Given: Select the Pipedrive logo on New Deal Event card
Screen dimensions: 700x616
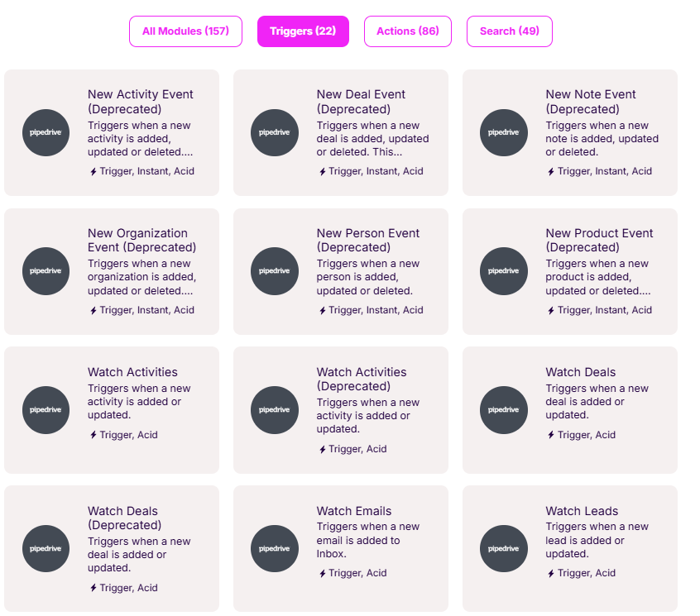Looking at the screenshot, I should (275, 132).
